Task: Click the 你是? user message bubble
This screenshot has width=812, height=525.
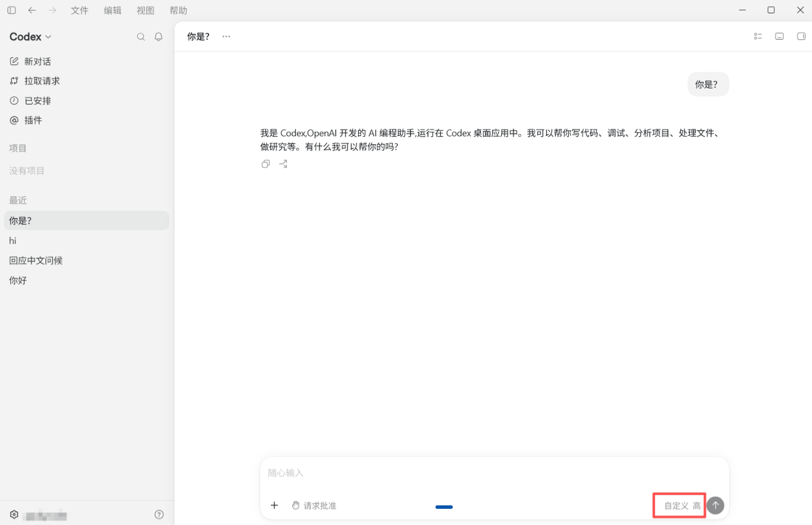Action: tap(708, 84)
